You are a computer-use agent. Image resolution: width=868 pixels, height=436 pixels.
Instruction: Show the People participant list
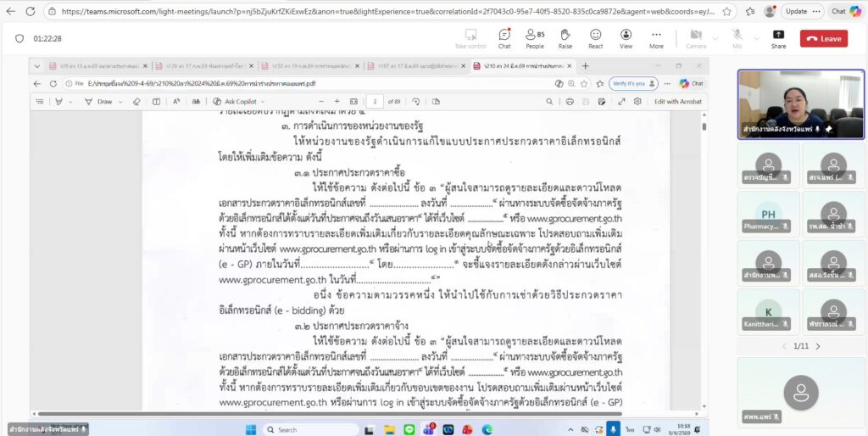[x=535, y=38]
